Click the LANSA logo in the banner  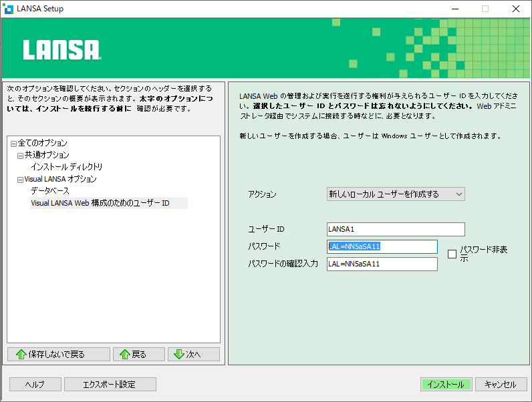tap(62, 50)
